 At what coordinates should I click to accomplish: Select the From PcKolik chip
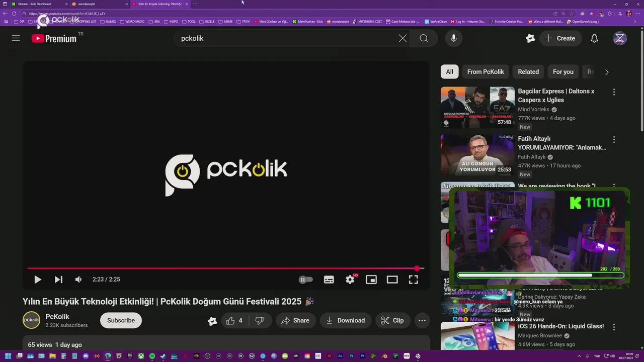click(x=486, y=72)
